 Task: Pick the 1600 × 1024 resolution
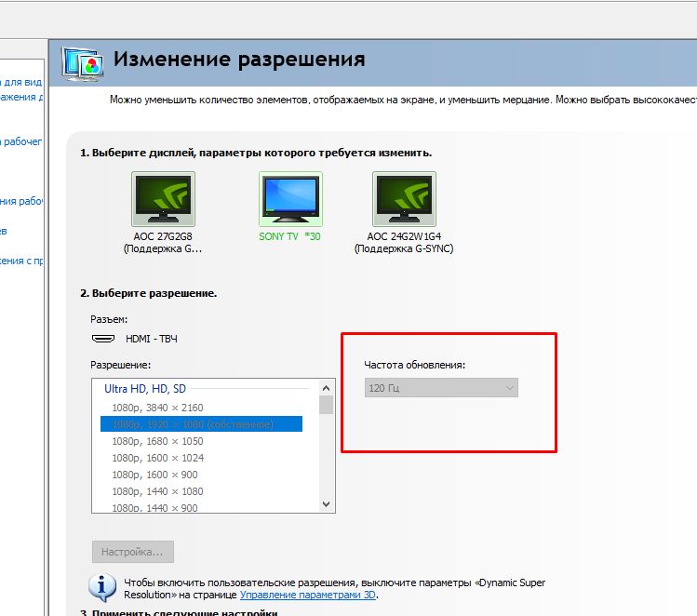157,458
